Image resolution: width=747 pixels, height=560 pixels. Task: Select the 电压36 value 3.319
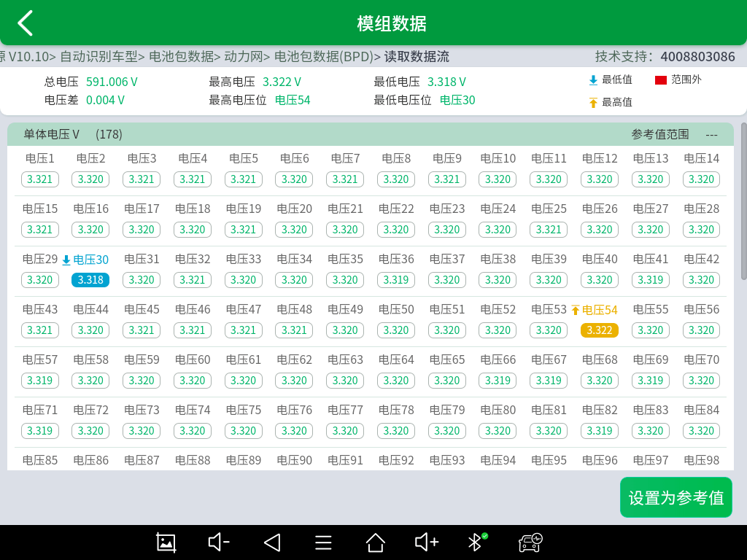[x=396, y=280]
